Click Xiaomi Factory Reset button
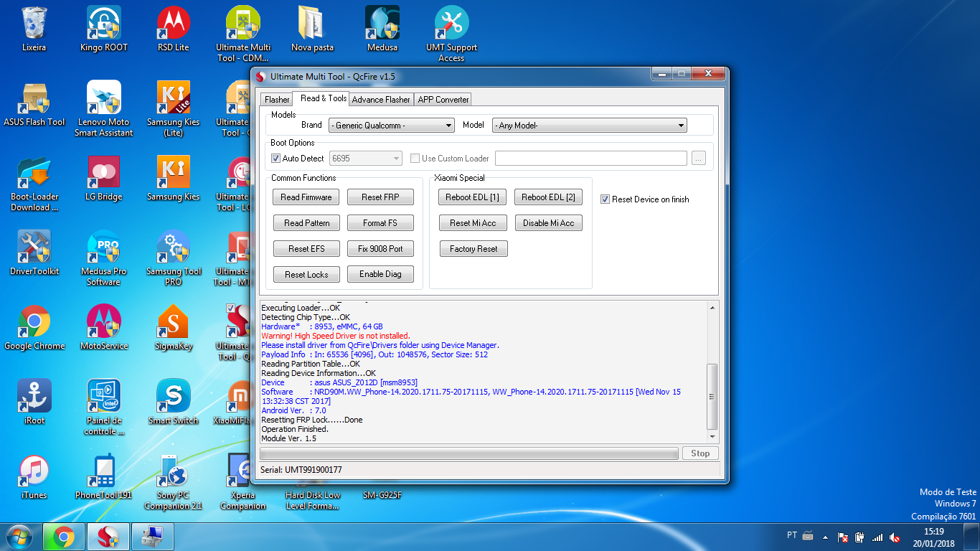This screenshot has width=980, height=551. point(473,249)
